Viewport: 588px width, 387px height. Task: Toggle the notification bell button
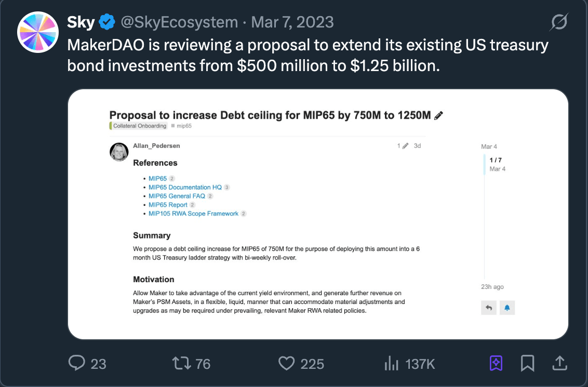(507, 308)
